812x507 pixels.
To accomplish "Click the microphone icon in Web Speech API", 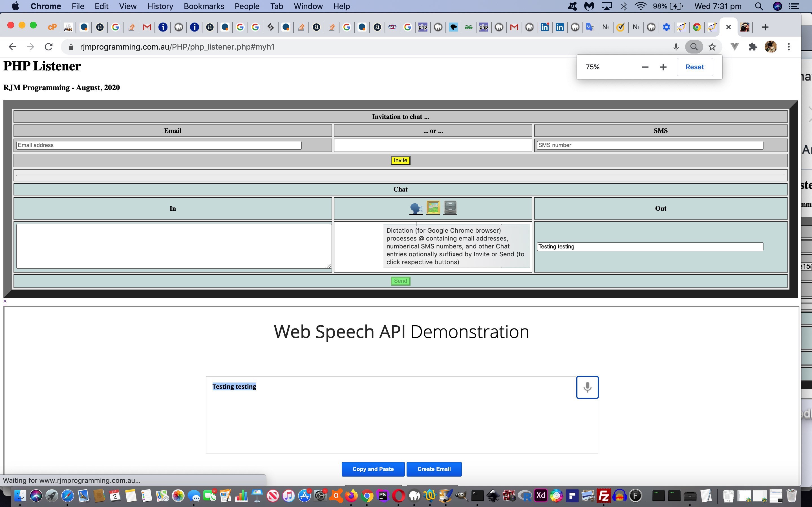I will pos(586,387).
